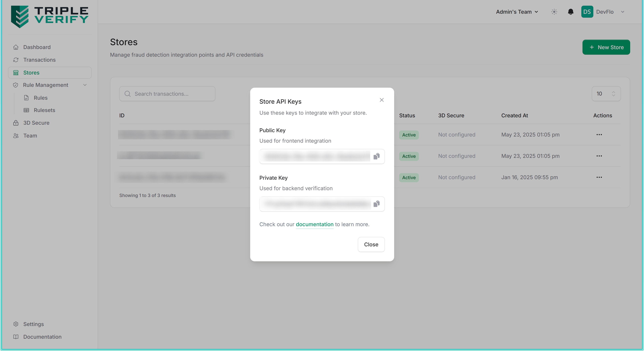Collapse the Rule Management section
The width and height of the screenshot is (644, 351).
coord(85,85)
